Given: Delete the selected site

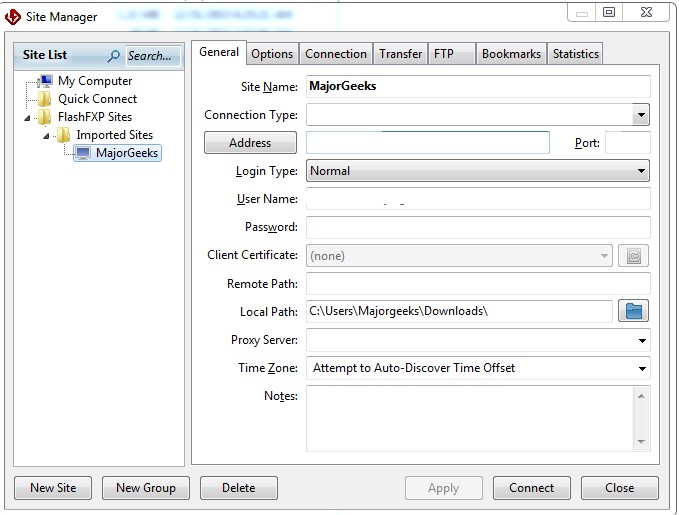Looking at the screenshot, I should 239,488.
